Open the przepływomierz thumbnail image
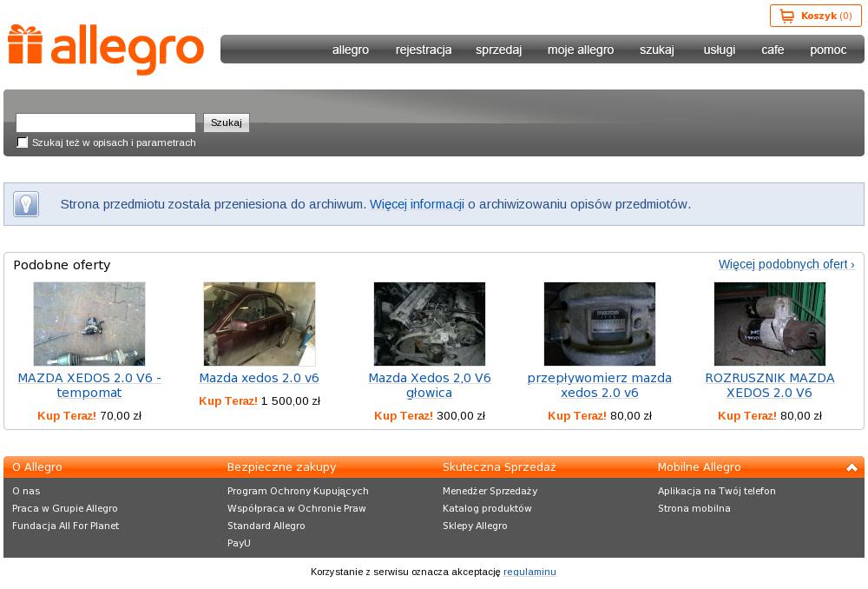This screenshot has width=868, height=589. 600,323
